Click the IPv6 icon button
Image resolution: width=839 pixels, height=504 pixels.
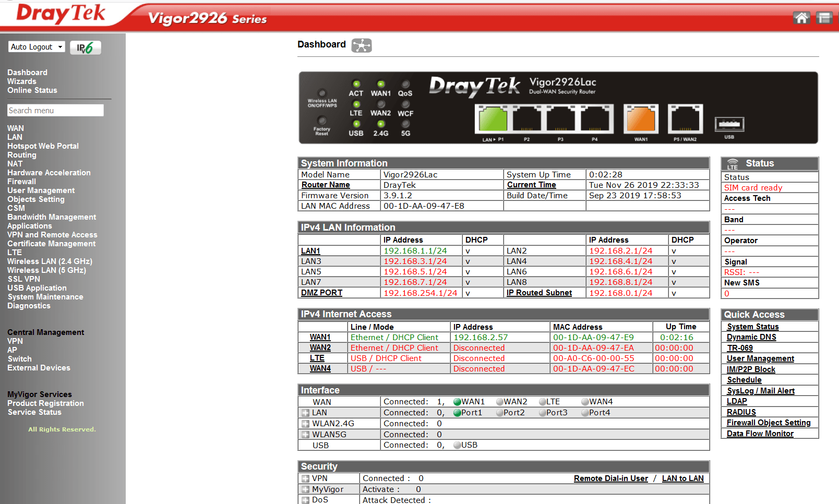click(86, 47)
